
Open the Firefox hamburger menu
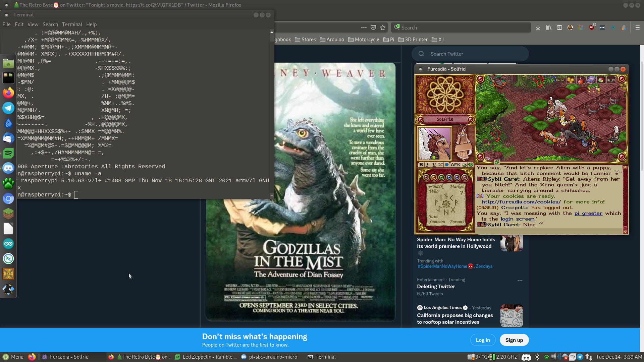637,28
